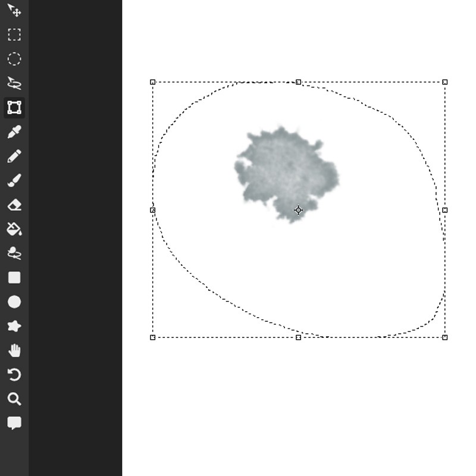Activate the Hand pan tool

click(x=14, y=350)
